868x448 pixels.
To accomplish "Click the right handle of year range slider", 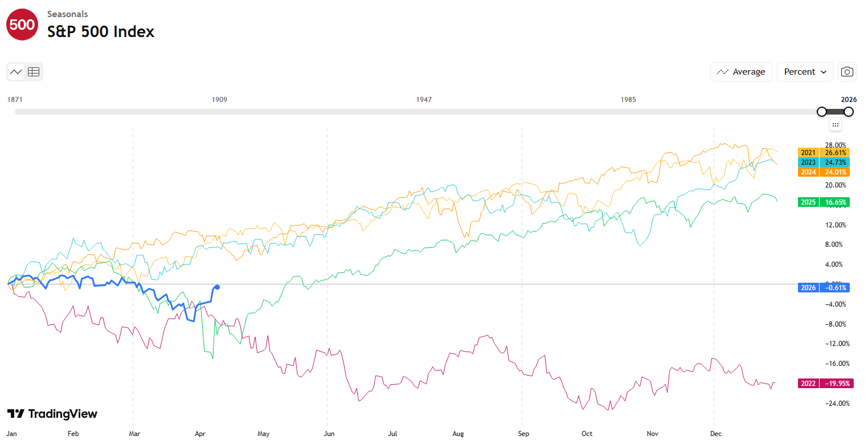I will point(849,112).
